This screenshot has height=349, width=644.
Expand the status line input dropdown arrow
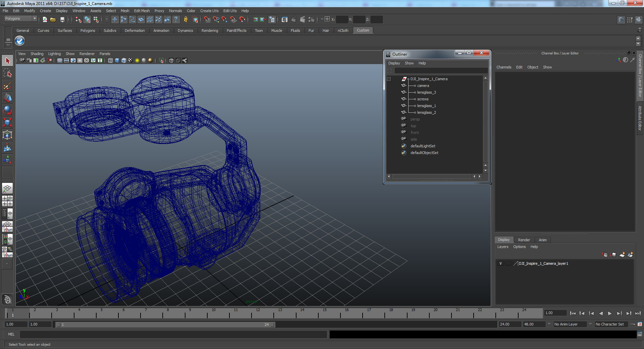tap(322, 19)
